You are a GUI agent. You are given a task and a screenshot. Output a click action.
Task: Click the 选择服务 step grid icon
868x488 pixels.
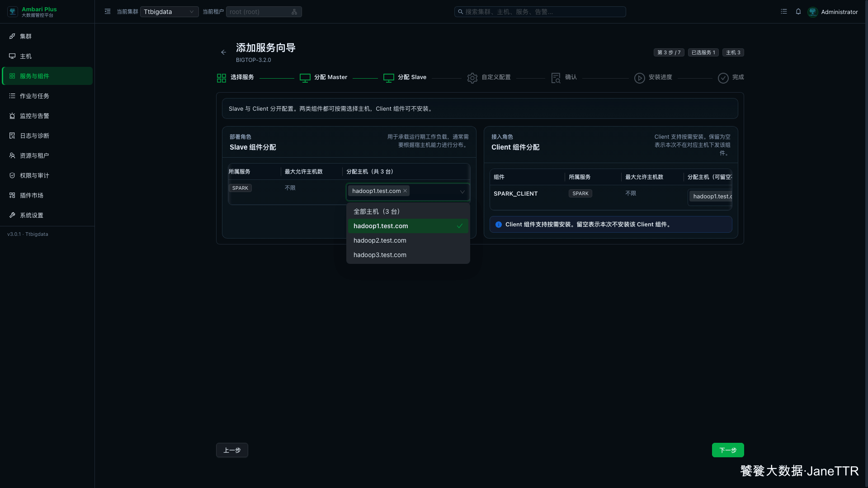coord(222,78)
